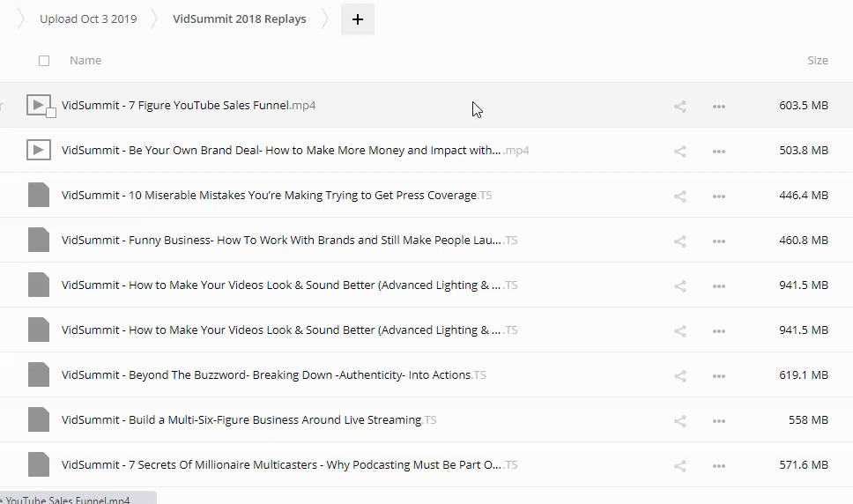This screenshot has width=853, height=504.
Task: Click file icon for Build a Multi-Six-Figure Business
Action: pos(38,419)
